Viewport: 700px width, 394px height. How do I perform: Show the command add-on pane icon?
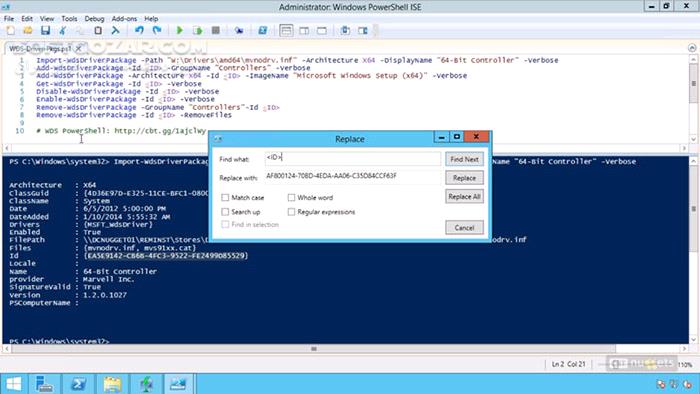click(x=363, y=30)
